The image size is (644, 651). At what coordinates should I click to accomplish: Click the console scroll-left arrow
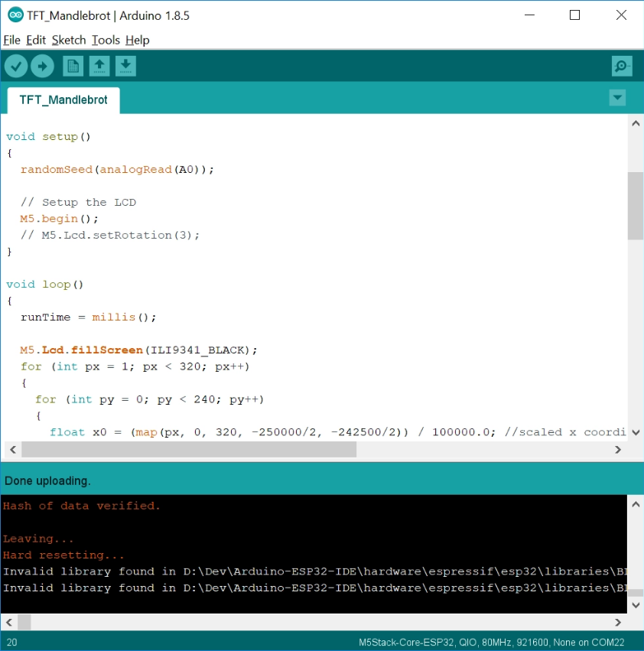click(9, 623)
